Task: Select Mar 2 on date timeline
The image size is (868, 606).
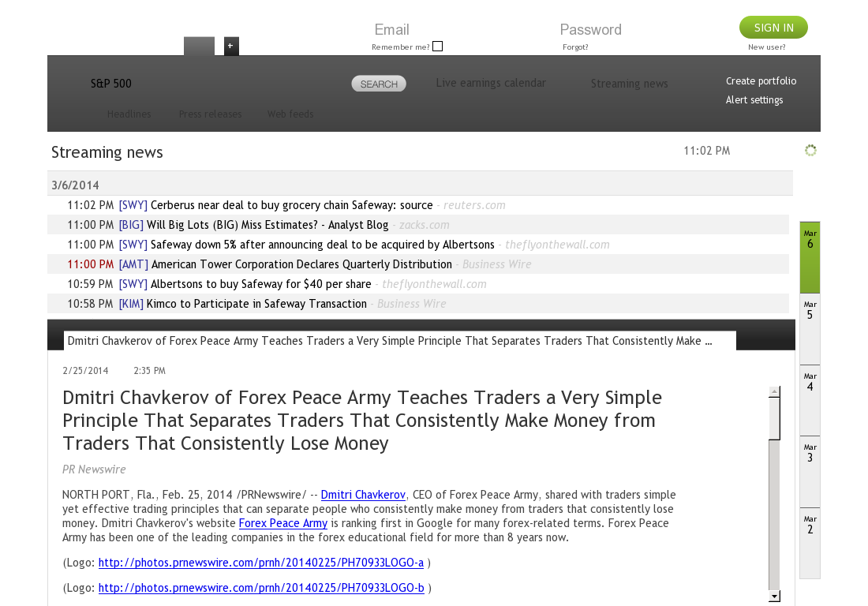Action: click(x=810, y=543)
